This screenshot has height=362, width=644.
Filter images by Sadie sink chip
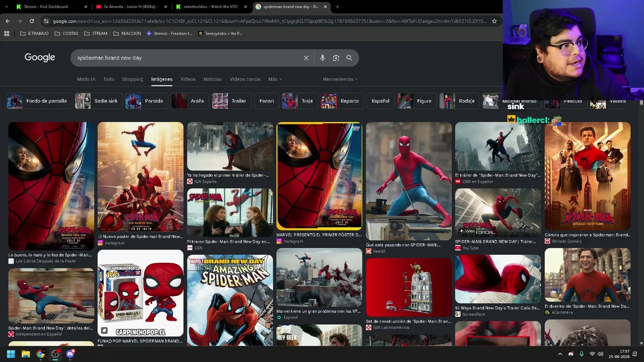[x=98, y=101]
